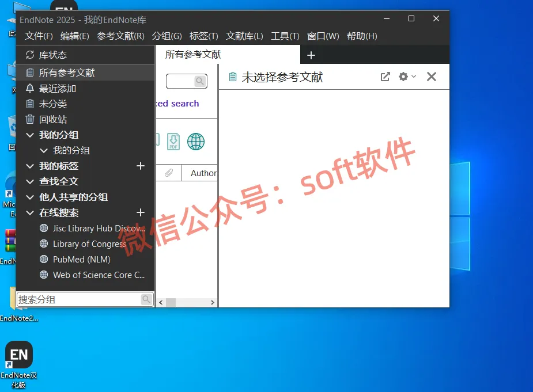Click the horizontal scrollbar thumb
Image resolution: width=533 pixels, height=392 pixels.
171,302
